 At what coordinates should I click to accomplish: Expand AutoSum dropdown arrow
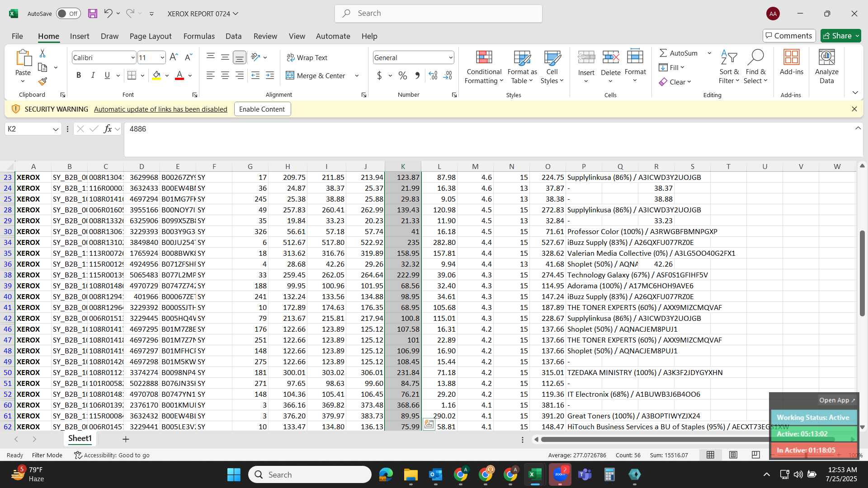coord(709,53)
